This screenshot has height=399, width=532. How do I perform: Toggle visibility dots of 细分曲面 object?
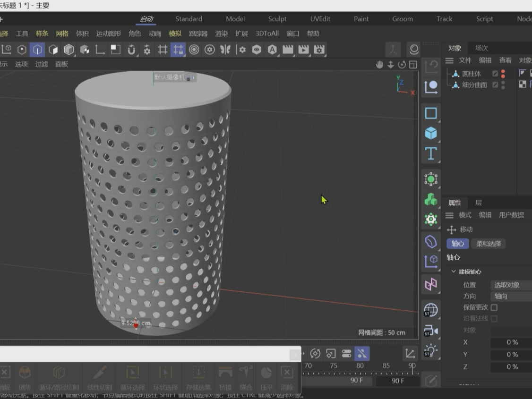(x=503, y=85)
